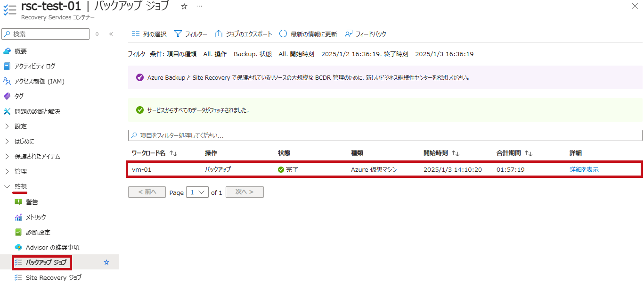Click the expand/collapse arrows next to the sidebar search box
Viewport: 644px width, 285px height.
point(97,34)
